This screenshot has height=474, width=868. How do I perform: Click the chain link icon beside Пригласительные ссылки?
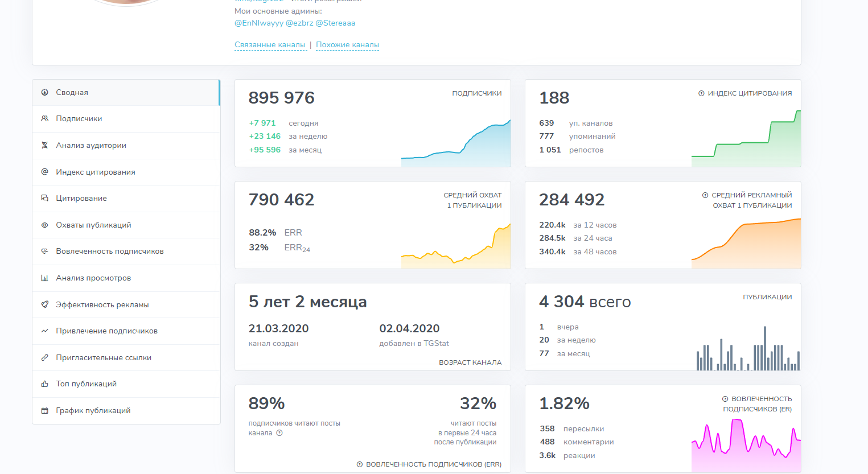tap(45, 357)
